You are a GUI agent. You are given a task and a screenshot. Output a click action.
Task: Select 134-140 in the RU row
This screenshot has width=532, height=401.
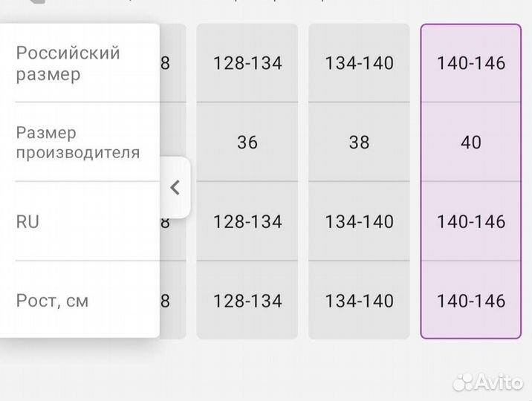(359, 221)
